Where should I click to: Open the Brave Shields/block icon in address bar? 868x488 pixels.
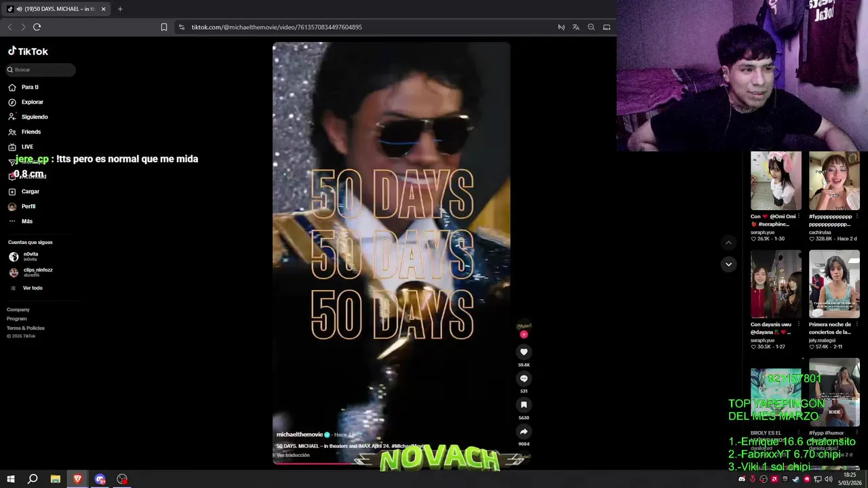(561, 27)
